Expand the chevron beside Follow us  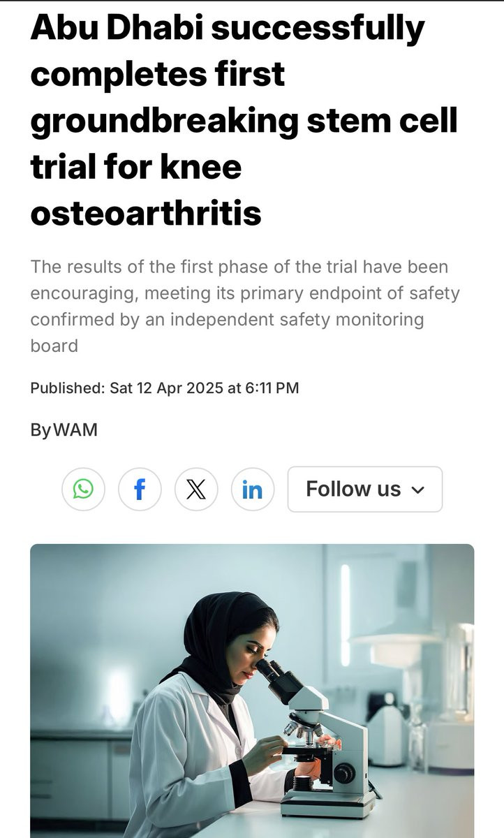pos(418,490)
